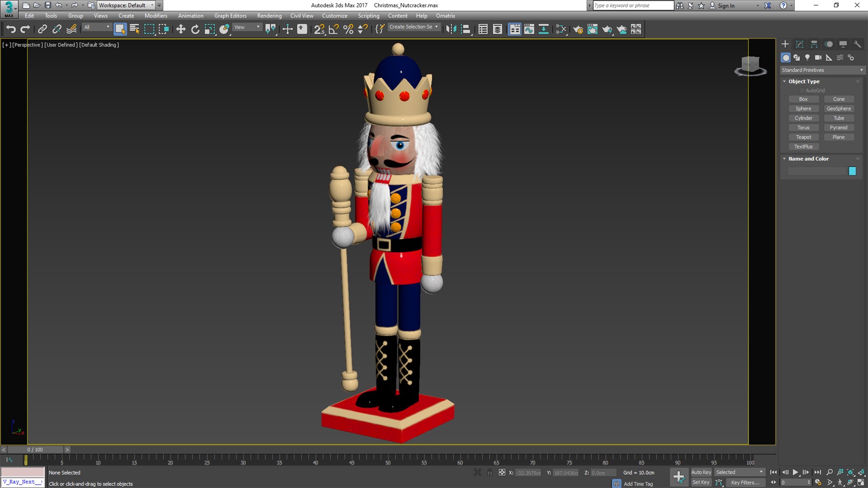Click the Key Filters button
This screenshot has width=868, height=488.
pyautogui.click(x=745, y=483)
